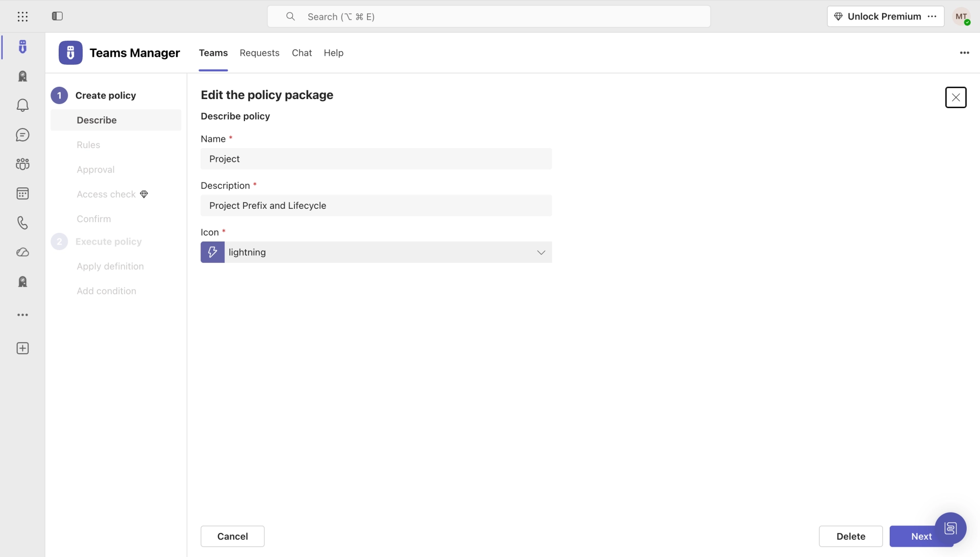Open the OneDrive cloud icon

(x=22, y=252)
